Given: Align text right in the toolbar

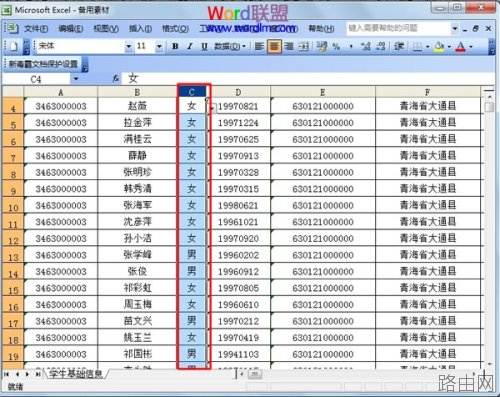Looking at the screenshot, I should [289, 46].
